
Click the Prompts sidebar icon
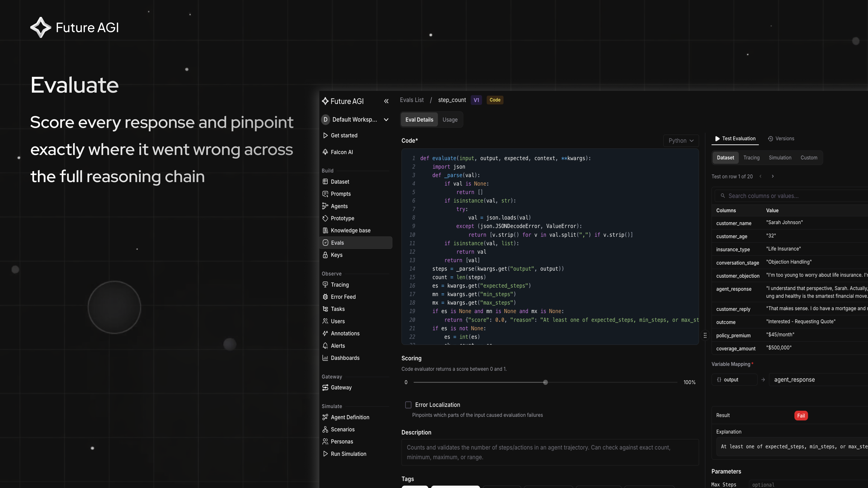(x=325, y=194)
